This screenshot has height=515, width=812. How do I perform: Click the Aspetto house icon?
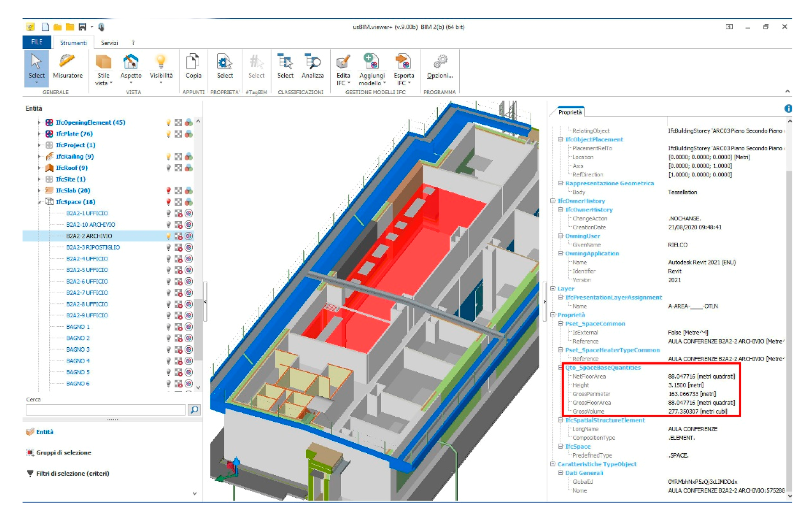click(131, 62)
